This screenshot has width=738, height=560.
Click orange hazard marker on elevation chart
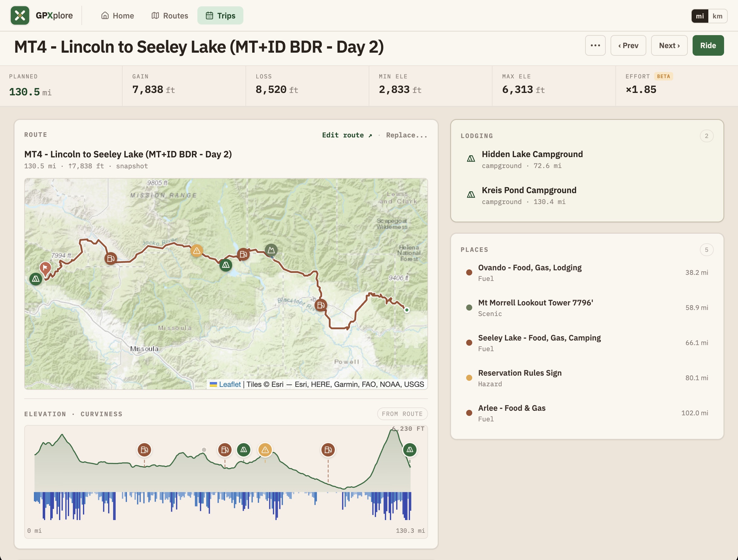point(265,450)
